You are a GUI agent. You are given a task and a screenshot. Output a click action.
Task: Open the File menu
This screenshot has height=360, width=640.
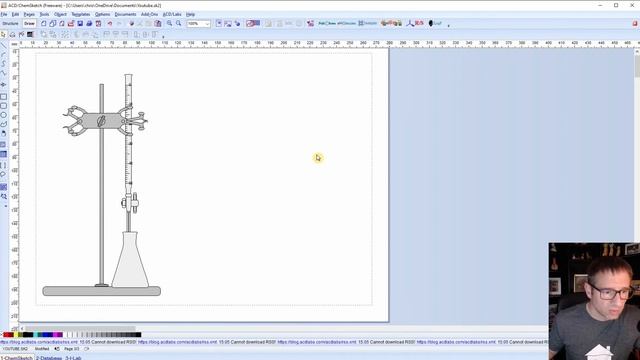click(x=4, y=14)
